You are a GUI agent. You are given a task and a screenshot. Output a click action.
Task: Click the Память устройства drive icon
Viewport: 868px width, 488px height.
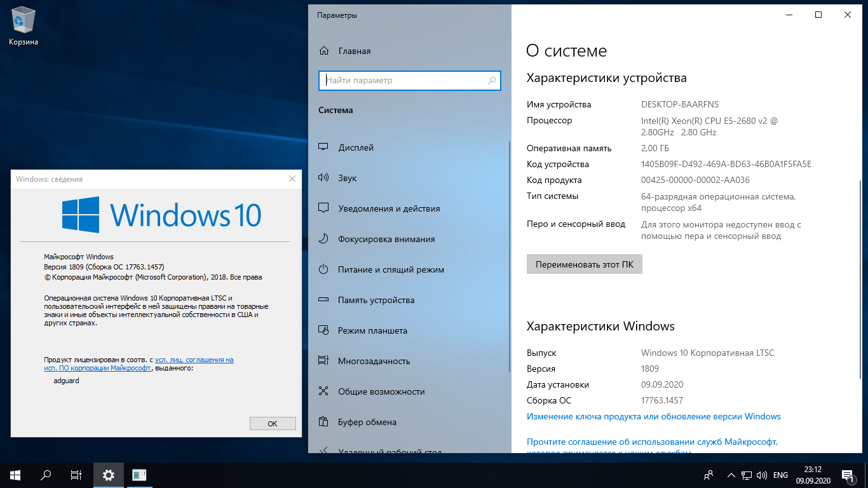[323, 300]
